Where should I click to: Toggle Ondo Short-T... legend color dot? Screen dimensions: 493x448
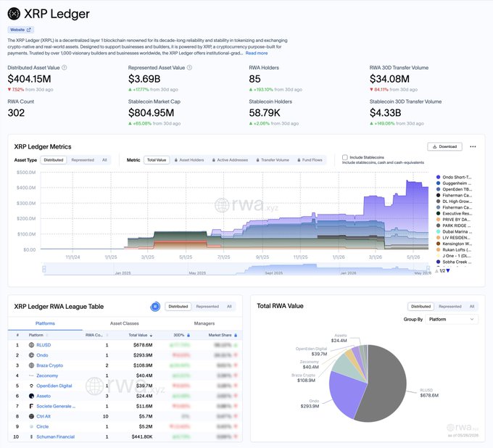tap(439, 177)
